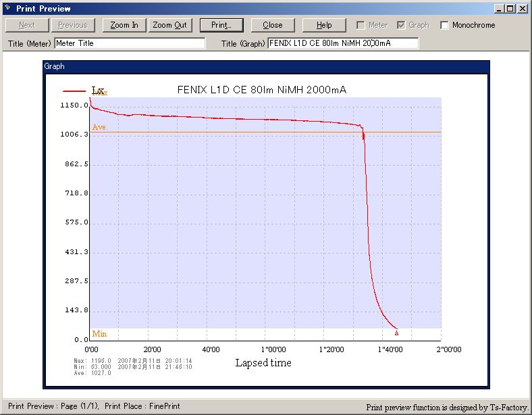Viewport: 532px width, 415px height.
Task: Click the 1"20'00 time axis label
Action: [x=331, y=349]
